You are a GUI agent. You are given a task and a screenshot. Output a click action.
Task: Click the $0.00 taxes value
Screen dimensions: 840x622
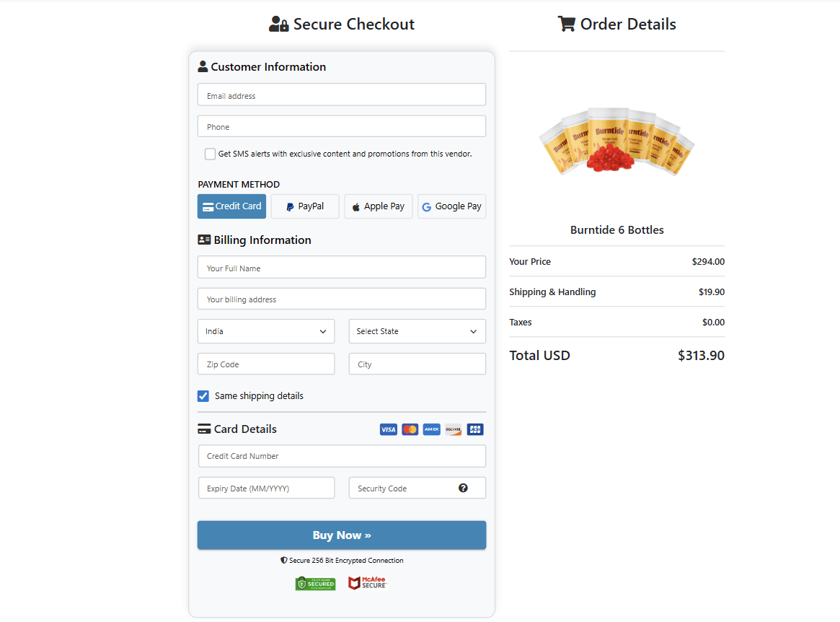714,323
